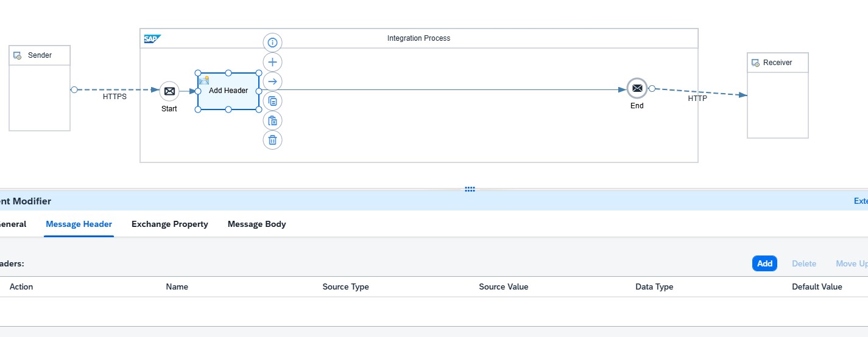Viewport: 868px width, 337px height.
Task: Select the connector arrow icon
Action: pyautogui.click(x=272, y=82)
